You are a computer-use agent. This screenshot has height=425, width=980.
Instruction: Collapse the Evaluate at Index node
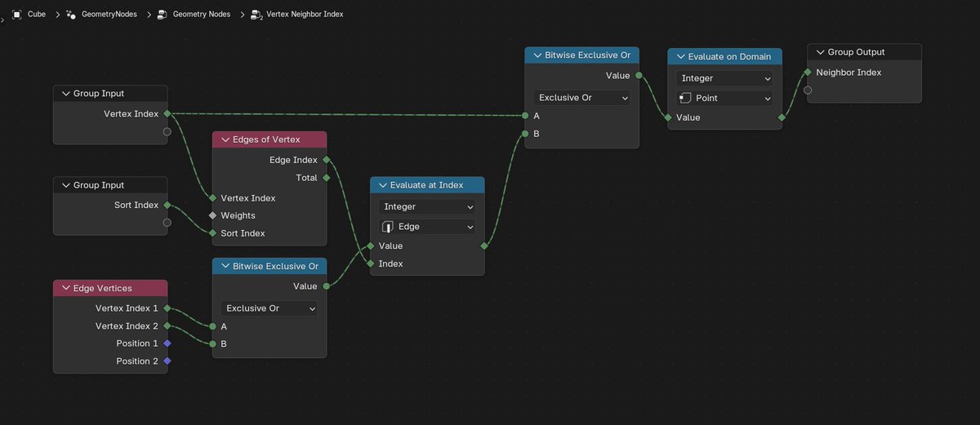381,185
